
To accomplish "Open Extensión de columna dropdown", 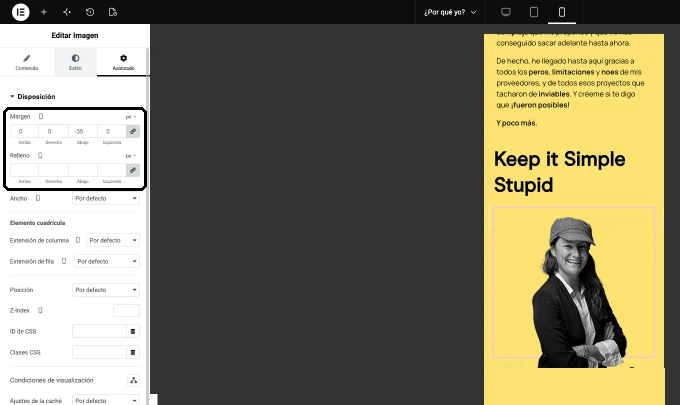I will coord(113,240).
